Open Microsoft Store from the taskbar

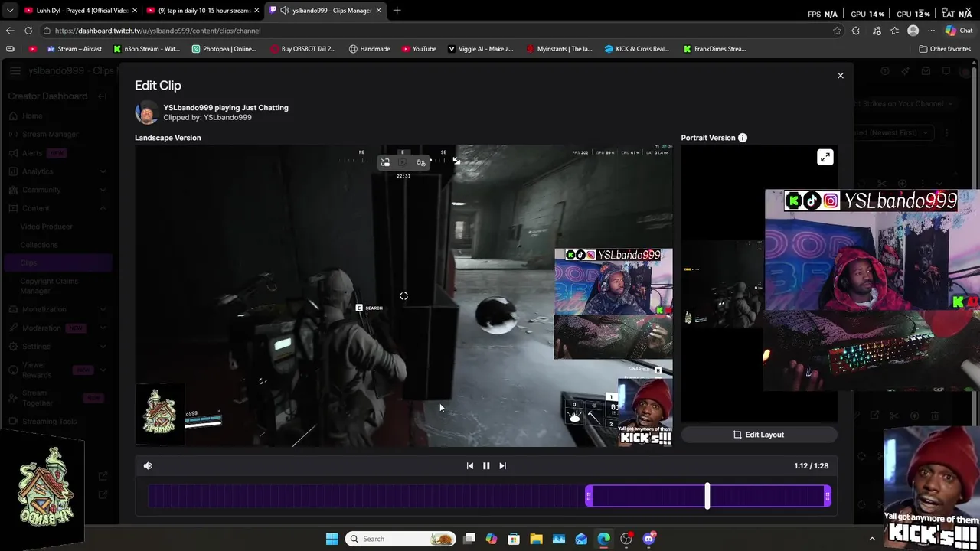(514, 539)
